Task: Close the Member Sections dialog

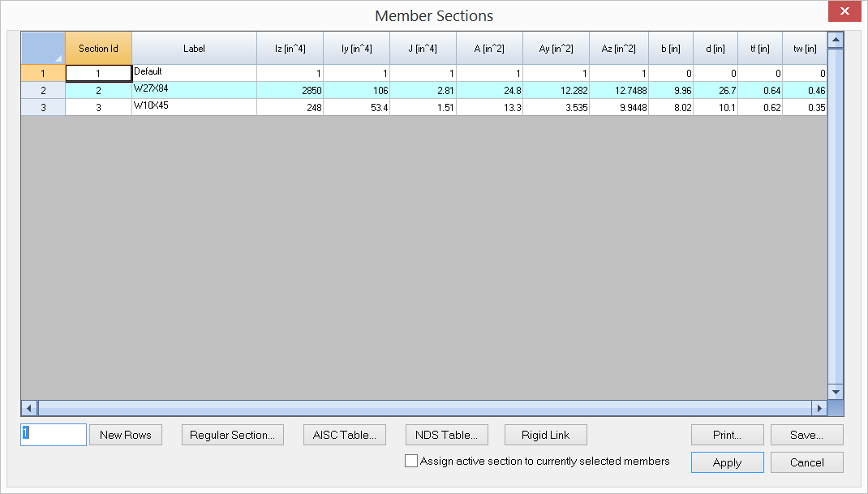Action: [x=844, y=11]
